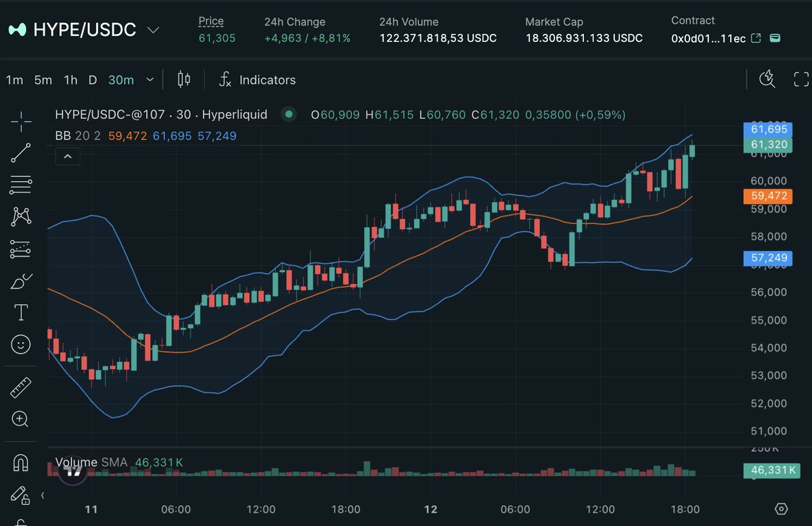This screenshot has height=526, width=812.
Task: Click the fx indicators icon
Action: 225,80
